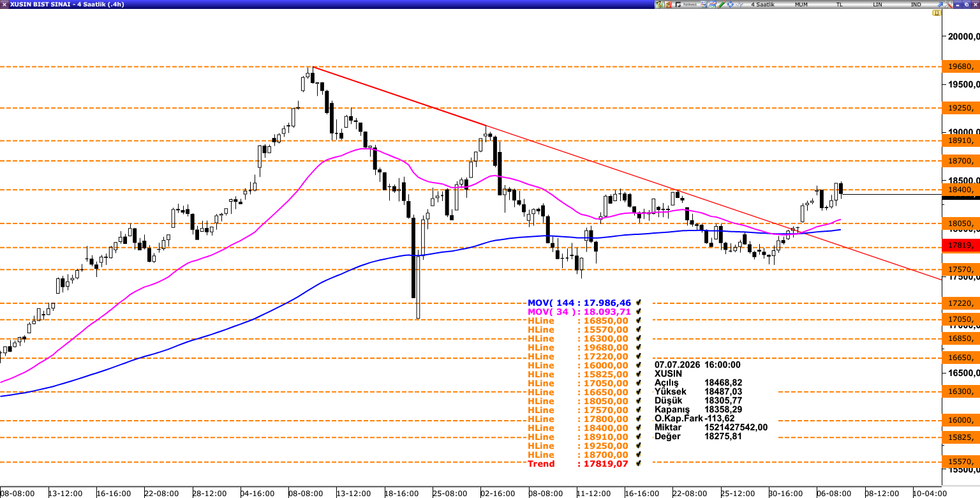The image size is (980, 498).
Task: Click the green pencil drawing tool icon
Action: [722, 4]
